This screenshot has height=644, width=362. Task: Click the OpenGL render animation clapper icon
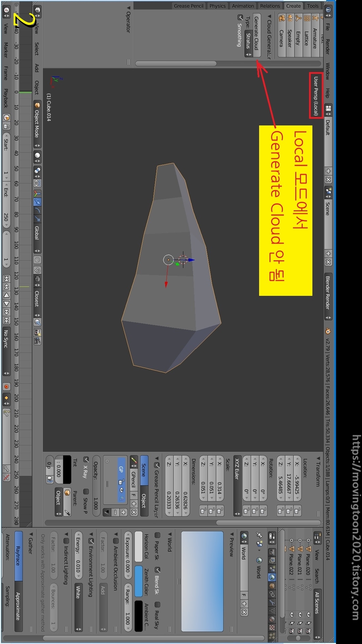[37, 341]
